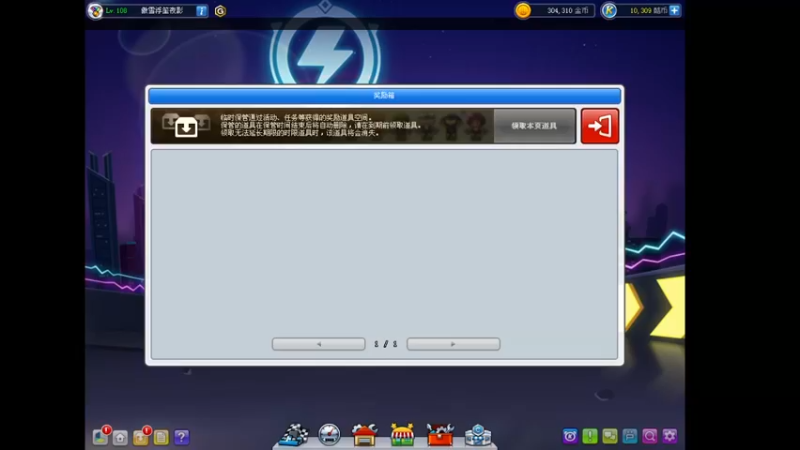Open the shop stall icon
The image size is (800, 450).
pos(402,435)
